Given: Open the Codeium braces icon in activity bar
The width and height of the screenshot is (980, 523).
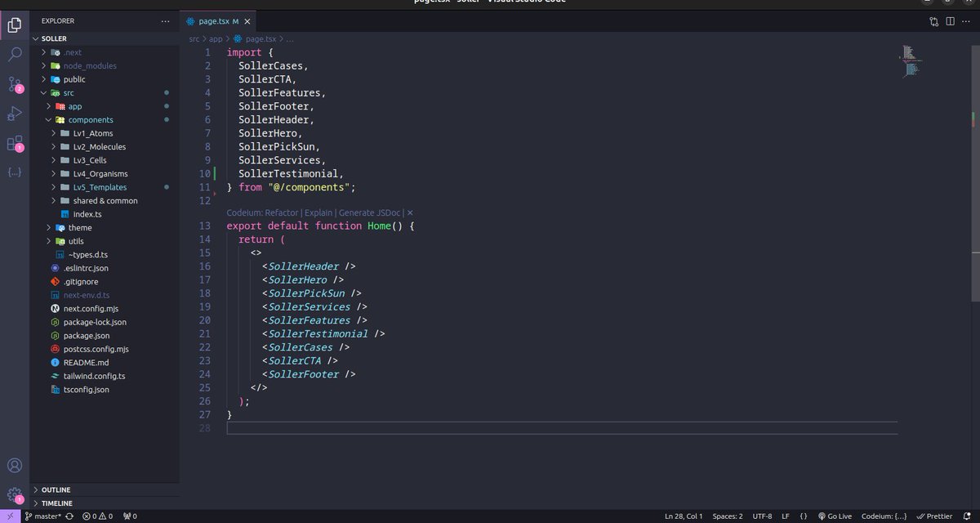Looking at the screenshot, I should [x=15, y=172].
